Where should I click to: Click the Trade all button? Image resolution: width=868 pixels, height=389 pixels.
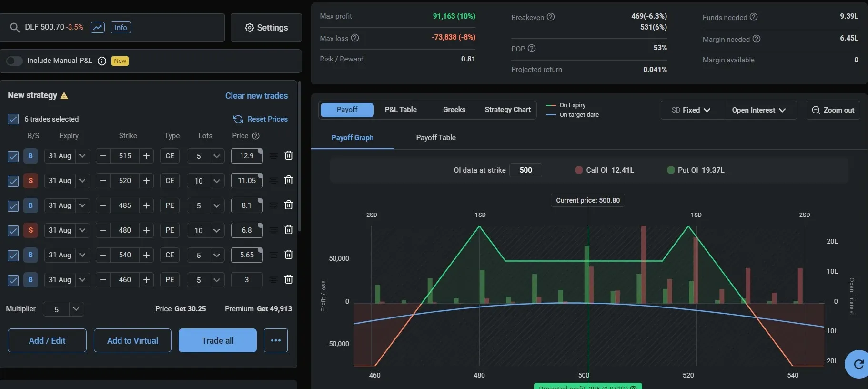click(218, 340)
